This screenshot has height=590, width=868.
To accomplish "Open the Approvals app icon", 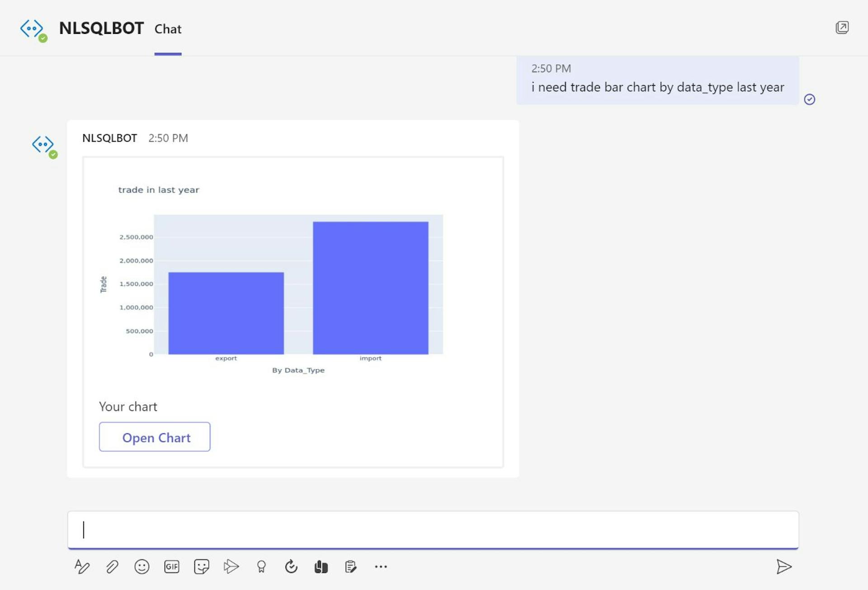I will click(x=352, y=566).
